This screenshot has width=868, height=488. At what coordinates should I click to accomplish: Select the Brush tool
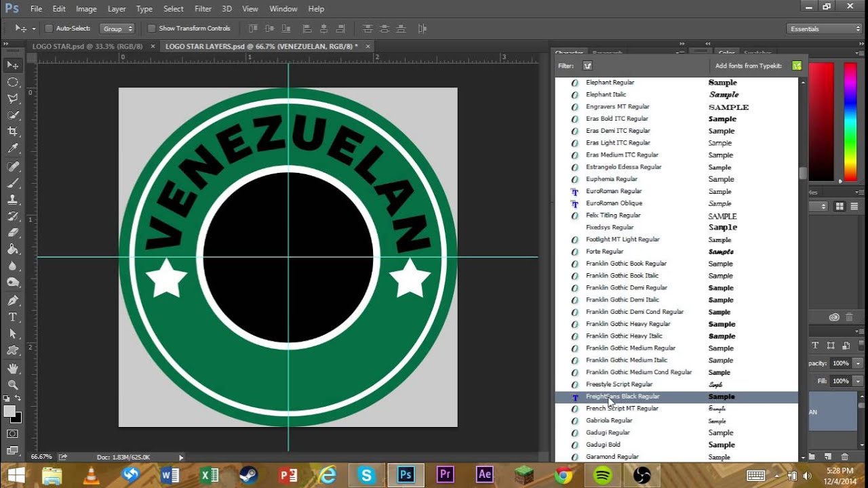click(13, 183)
